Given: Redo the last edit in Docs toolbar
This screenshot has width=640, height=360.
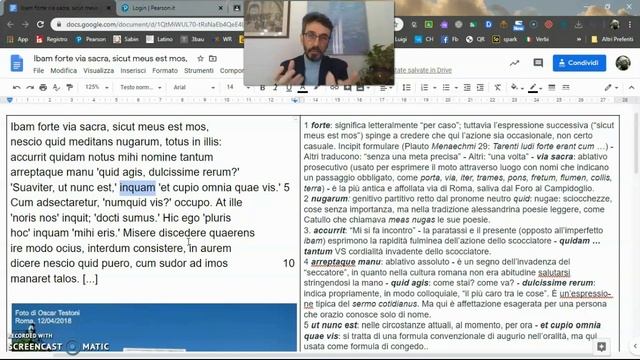Looking at the screenshot, I should click(30, 87).
